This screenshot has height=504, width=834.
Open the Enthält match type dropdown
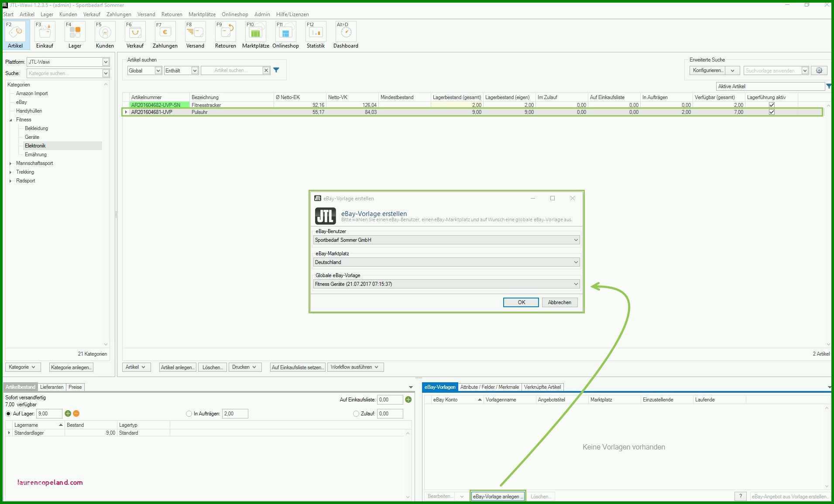point(195,71)
